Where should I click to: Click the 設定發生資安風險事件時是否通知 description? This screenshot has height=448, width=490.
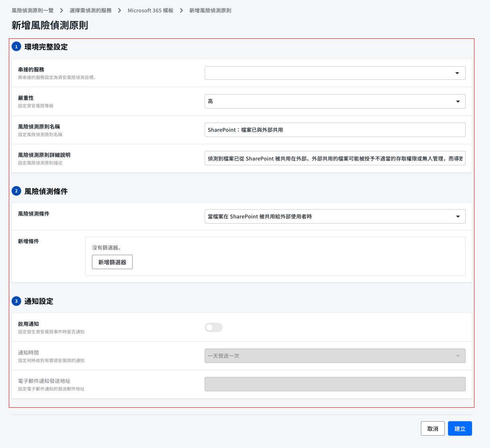(x=51, y=332)
